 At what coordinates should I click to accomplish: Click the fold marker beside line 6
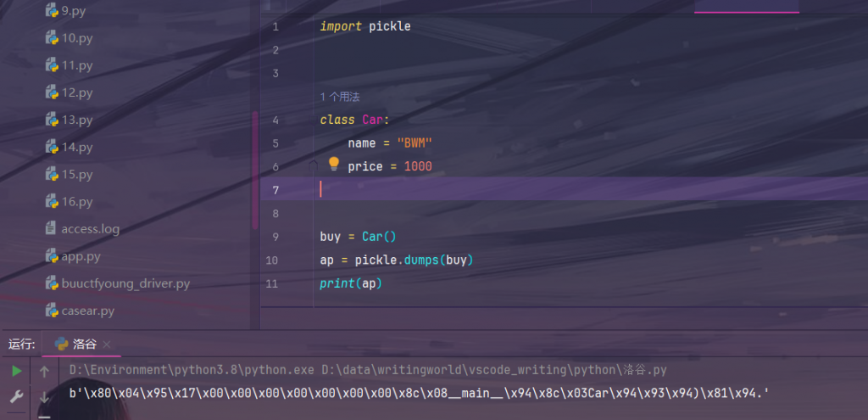(314, 165)
